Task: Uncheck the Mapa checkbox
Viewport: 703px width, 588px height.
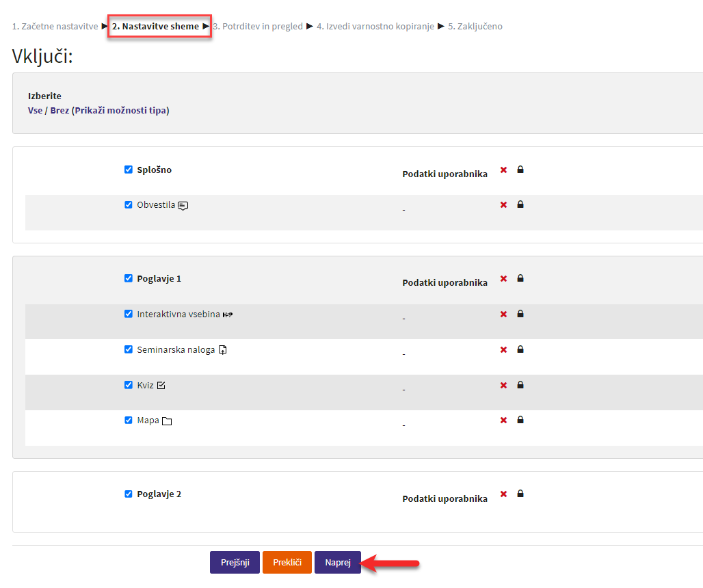Action: (x=129, y=420)
